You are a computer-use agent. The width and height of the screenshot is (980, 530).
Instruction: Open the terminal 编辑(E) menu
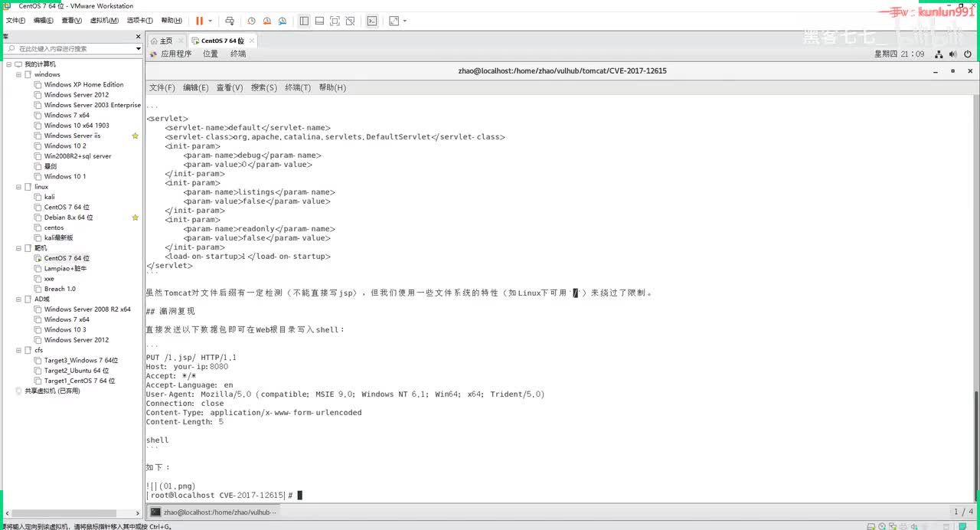pos(195,87)
